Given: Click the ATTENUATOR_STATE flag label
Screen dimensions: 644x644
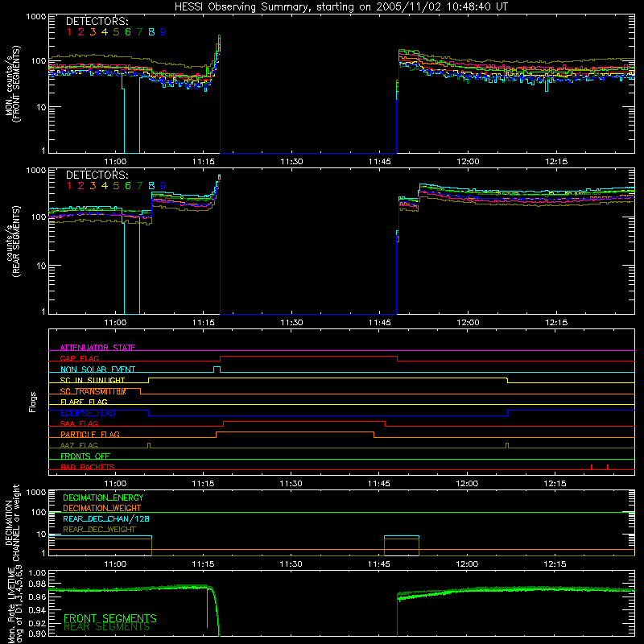Looking at the screenshot, I should pyautogui.click(x=97, y=348).
